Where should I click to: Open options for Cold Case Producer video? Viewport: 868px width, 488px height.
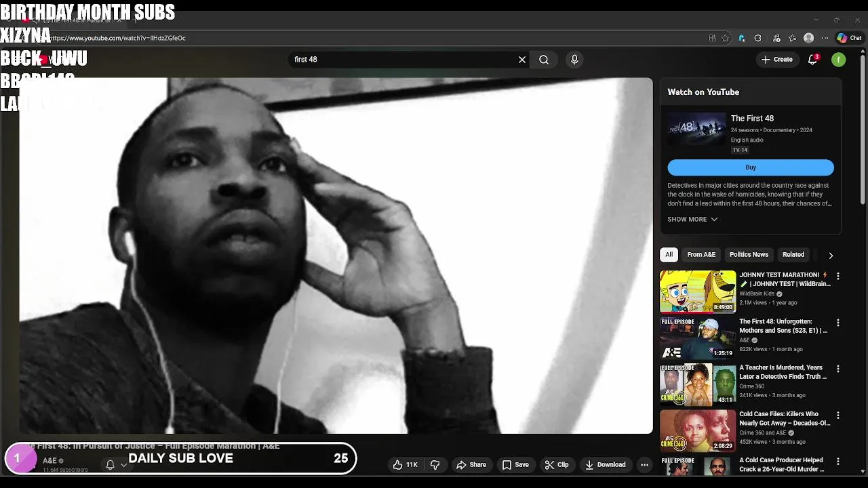pyautogui.click(x=838, y=461)
